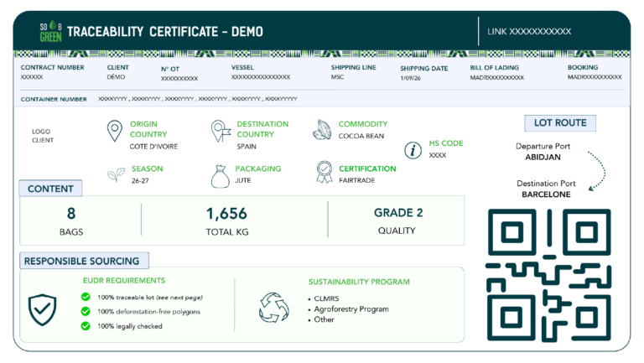Click the container number list
Viewport: 644px width, 363px height.
198,99
